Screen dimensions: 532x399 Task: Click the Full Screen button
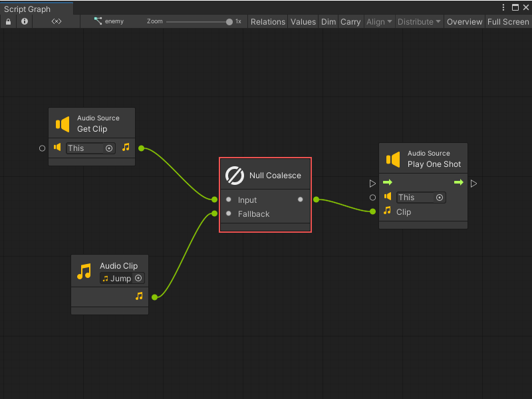click(508, 21)
